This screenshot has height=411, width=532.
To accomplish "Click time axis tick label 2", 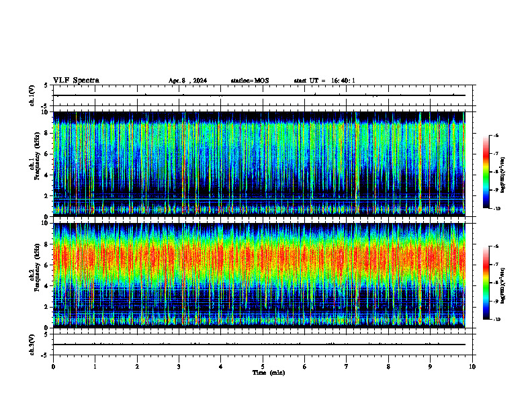I will click(x=137, y=367).
